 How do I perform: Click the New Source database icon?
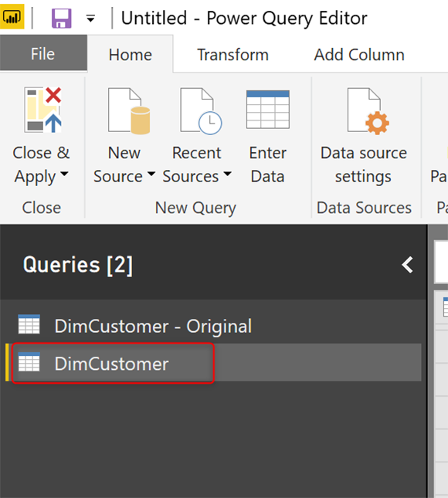129,111
